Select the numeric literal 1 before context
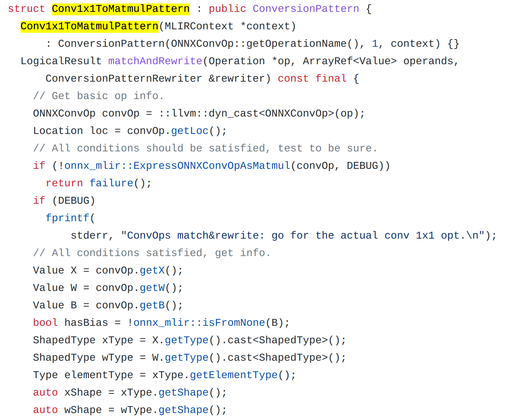518x420 pixels. [375, 44]
